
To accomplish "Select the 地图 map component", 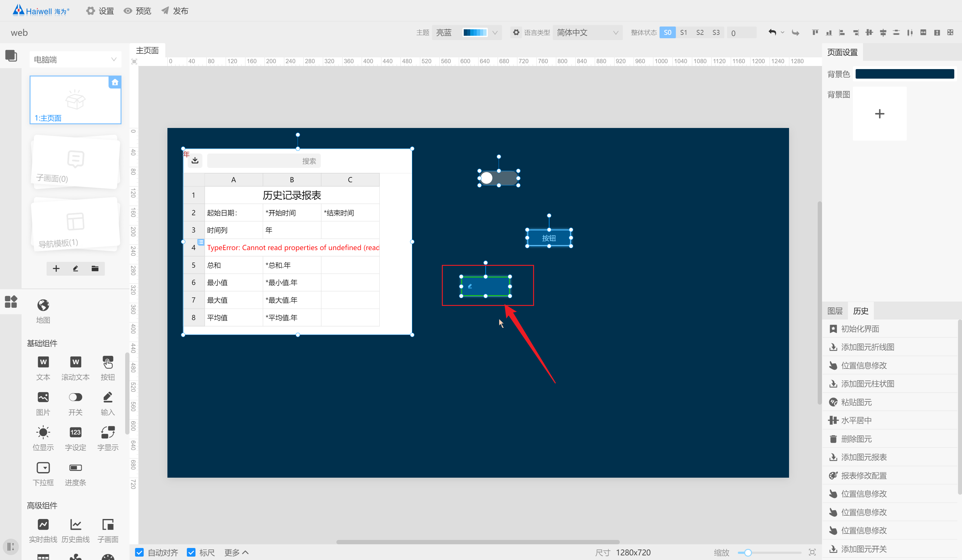I will 43,311.
